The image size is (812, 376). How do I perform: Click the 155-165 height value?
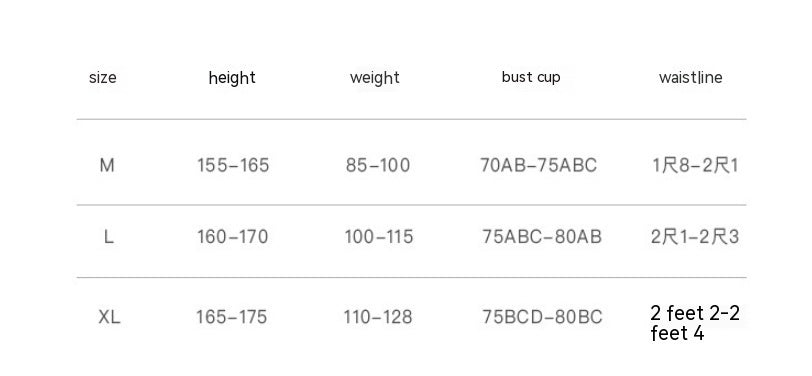click(233, 165)
